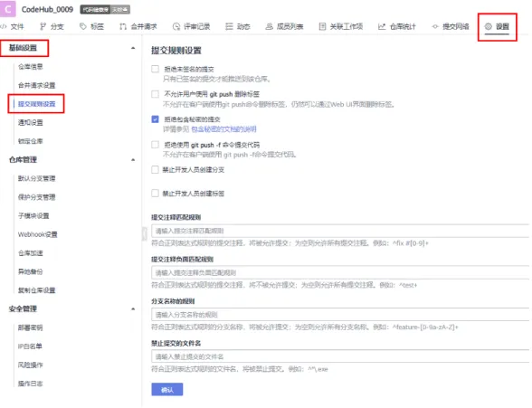Collapse the 仓库管理 section arrow

(133, 160)
